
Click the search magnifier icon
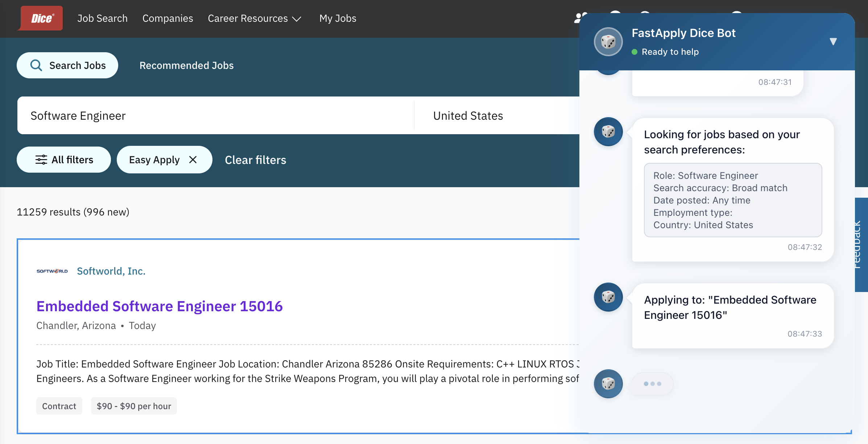[36, 65]
